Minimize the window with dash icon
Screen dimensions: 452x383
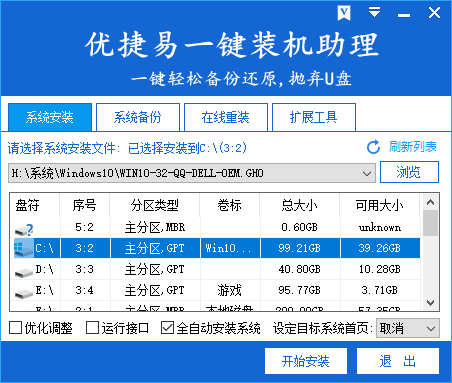click(404, 15)
